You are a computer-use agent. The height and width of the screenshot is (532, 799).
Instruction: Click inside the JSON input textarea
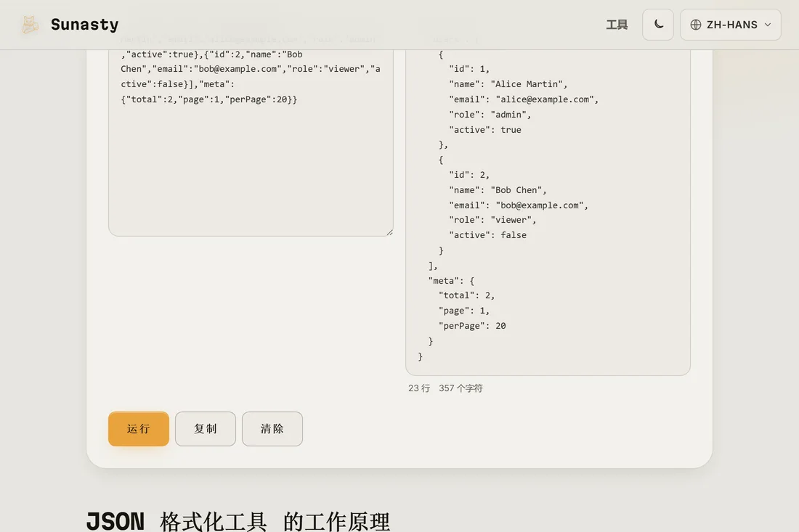click(x=251, y=142)
